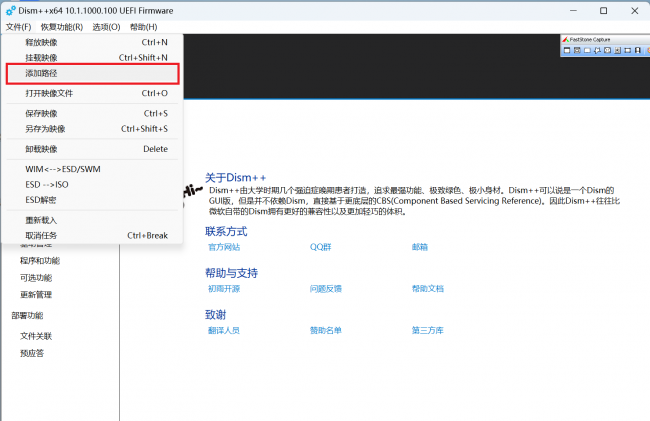650x421 pixels.
Task: Choose 释放映像 from the file menu
Action: (x=93, y=42)
